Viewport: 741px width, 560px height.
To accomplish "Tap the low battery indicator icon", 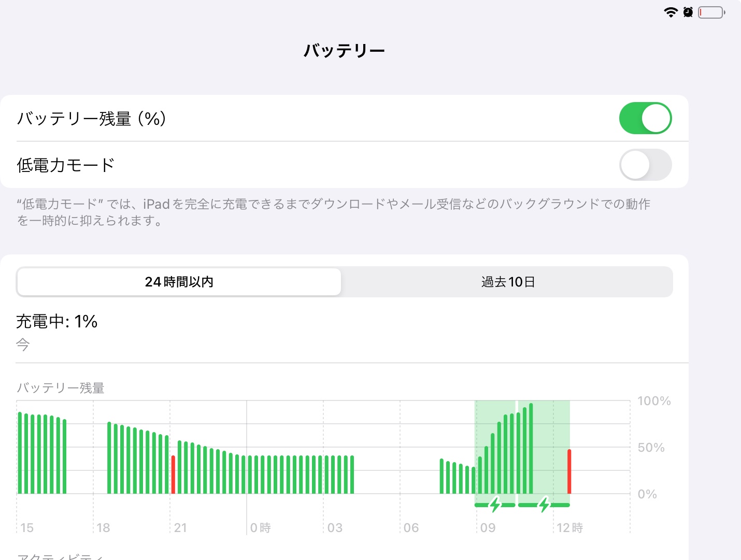I will 711,12.
